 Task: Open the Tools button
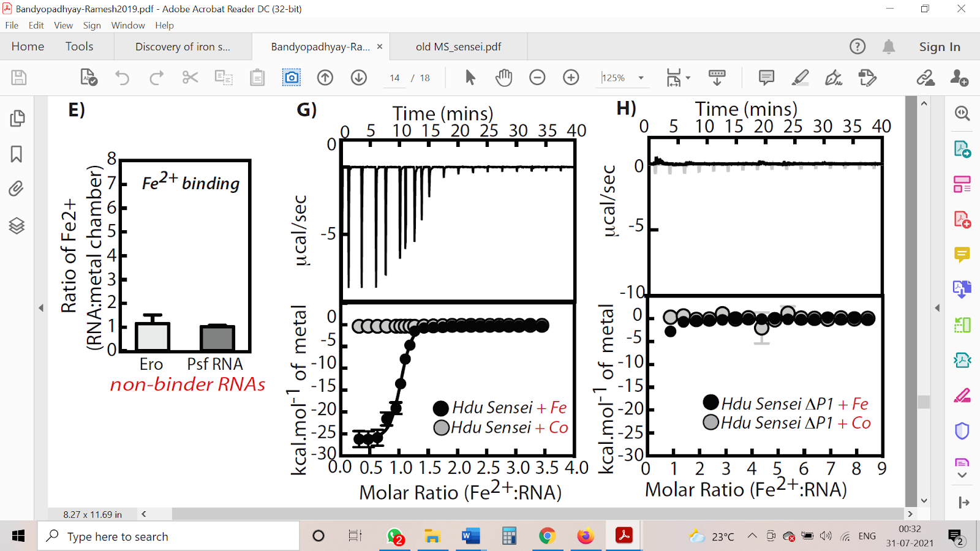pyautogui.click(x=79, y=47)
